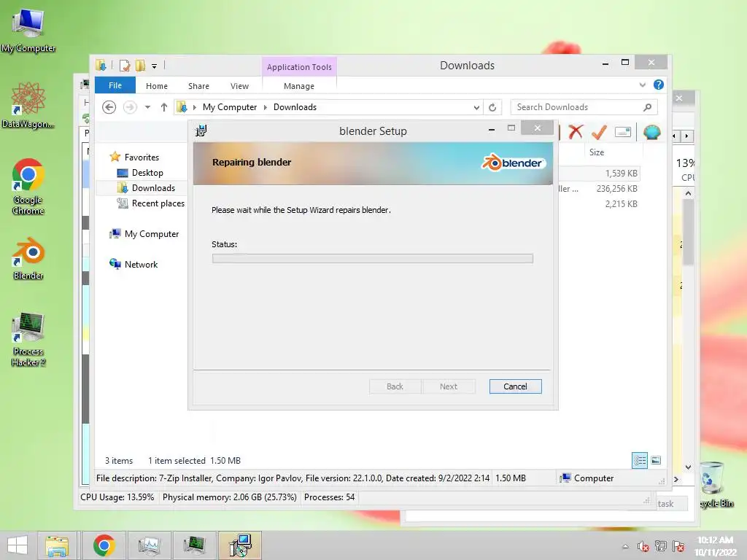
Task: Select Downloads in navigation pane
Action: point(153,188)
